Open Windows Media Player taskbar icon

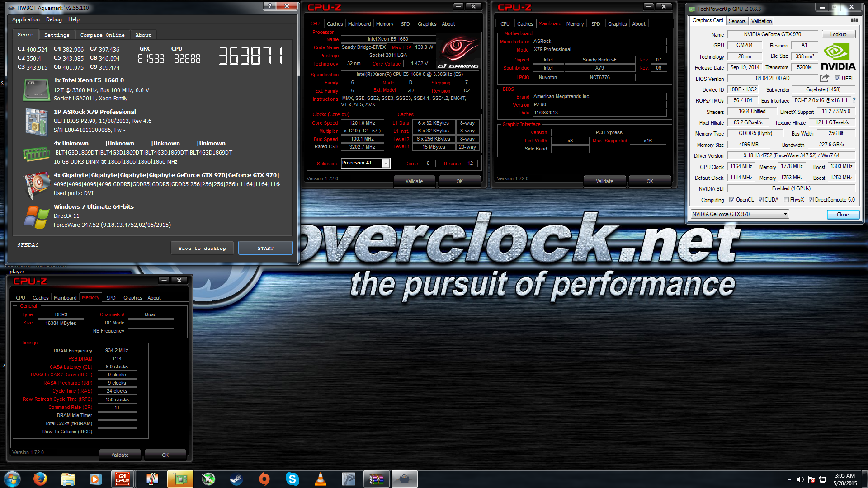(95, 479)
